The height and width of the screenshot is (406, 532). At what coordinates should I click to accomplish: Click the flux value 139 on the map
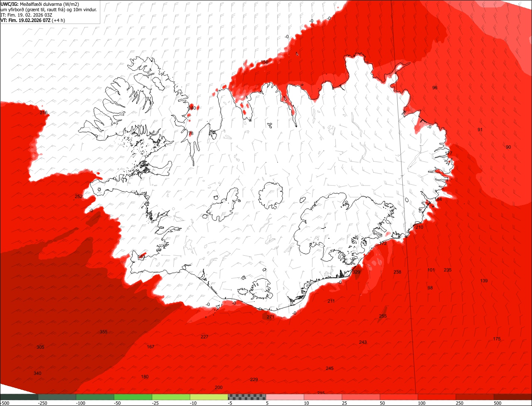(484, 281)
